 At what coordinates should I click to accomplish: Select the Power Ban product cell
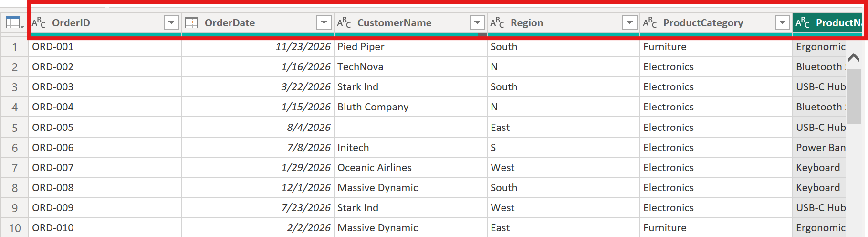pyautogui.click(x=819, y=148)
